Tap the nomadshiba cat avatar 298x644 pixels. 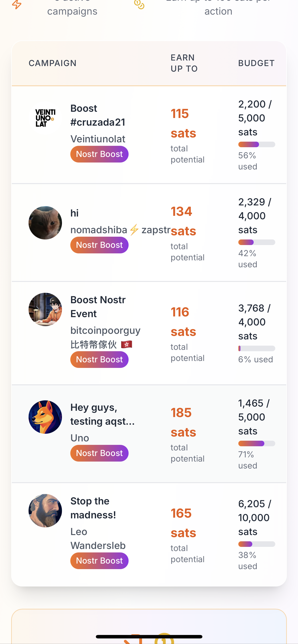click(x=45, y=223)
